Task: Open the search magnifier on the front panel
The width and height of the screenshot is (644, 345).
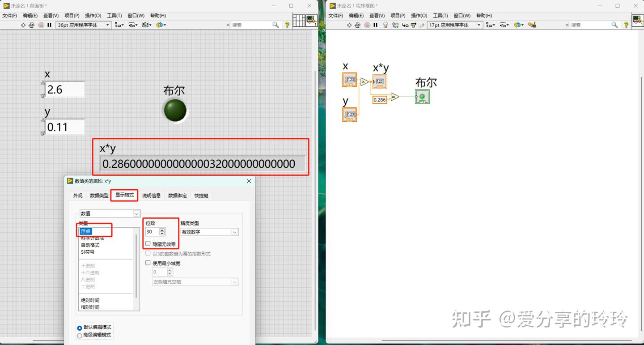Action: click(275, 25)
